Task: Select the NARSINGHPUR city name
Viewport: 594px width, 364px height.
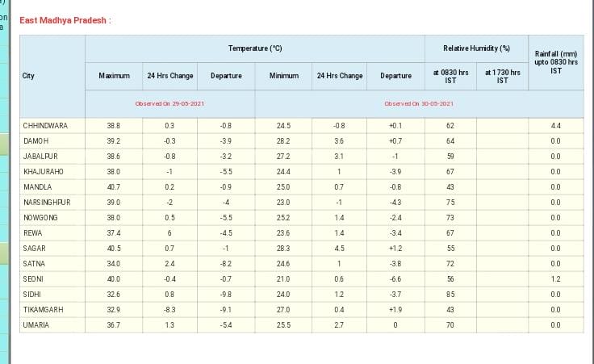Action: (x=47, y=203)
